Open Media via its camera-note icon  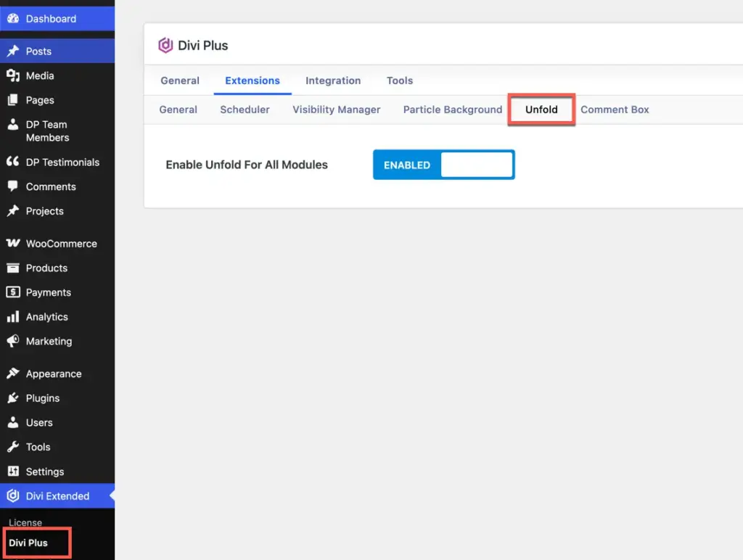tap(13, 75)
